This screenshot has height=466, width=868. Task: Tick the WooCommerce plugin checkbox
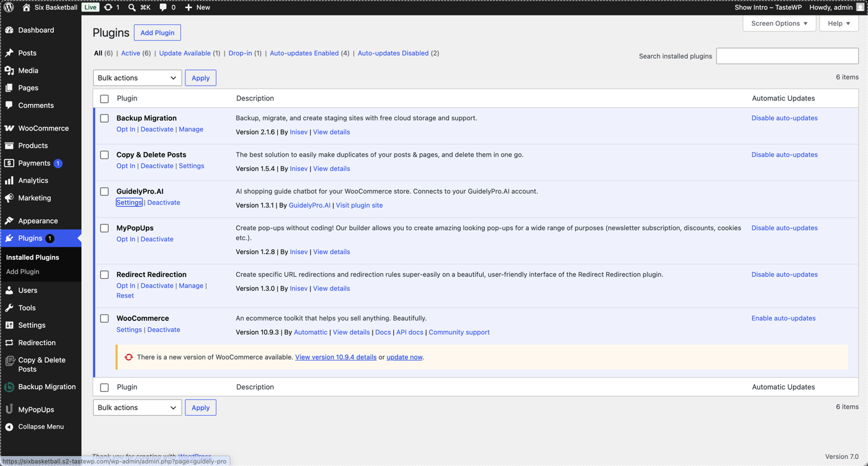104,319
